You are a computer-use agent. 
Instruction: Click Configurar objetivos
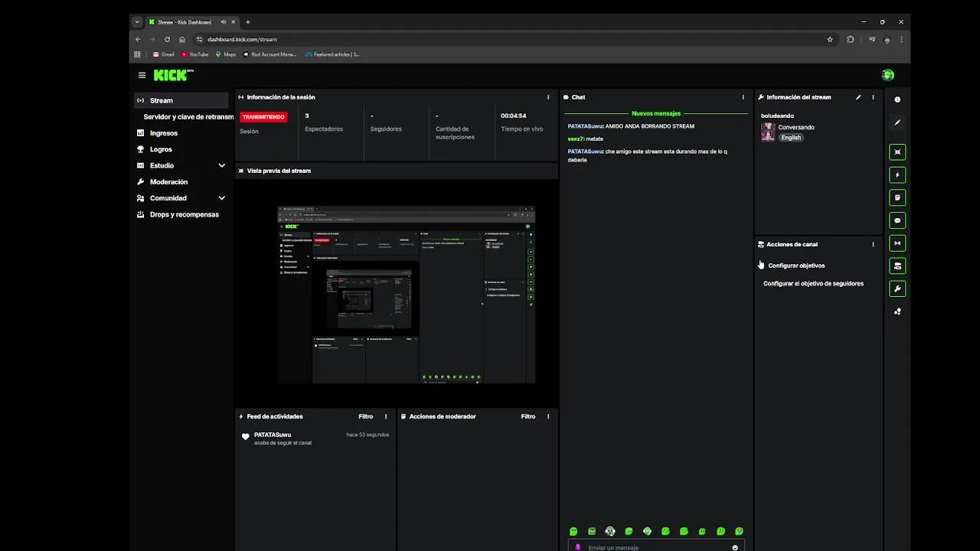pos(796,266)
